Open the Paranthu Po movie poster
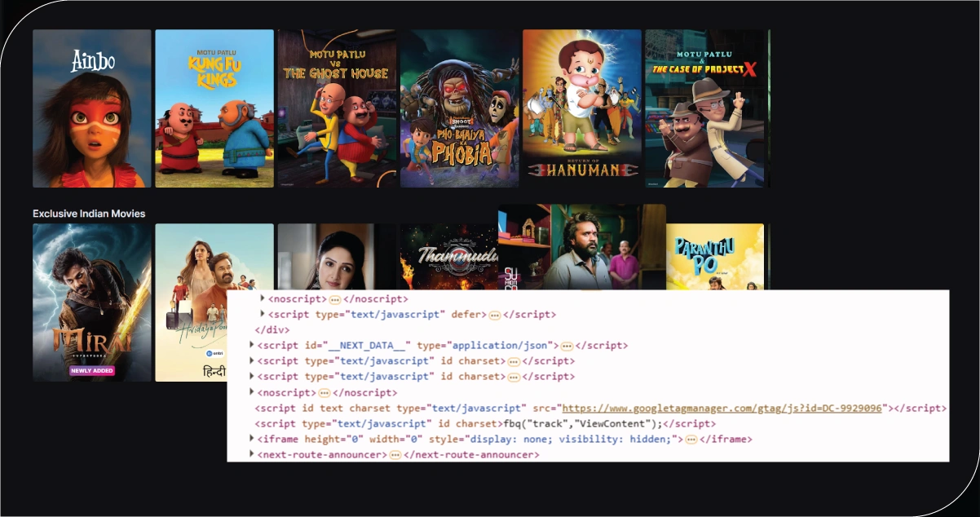Image resolution: width=980 pixels, height=517 pixels. click(713, 253)
